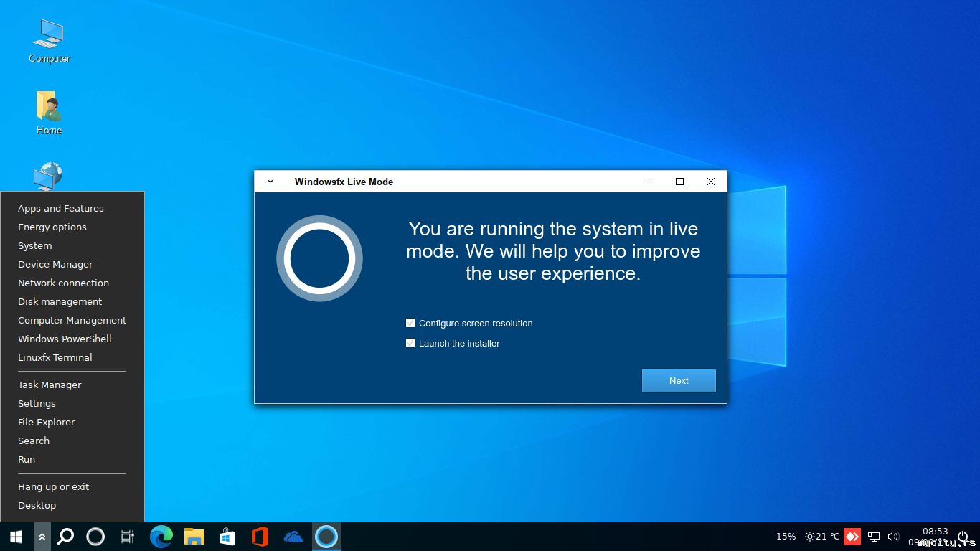Open the globe network desktop icon
980x551 pixels.
[x=49, y=176]
